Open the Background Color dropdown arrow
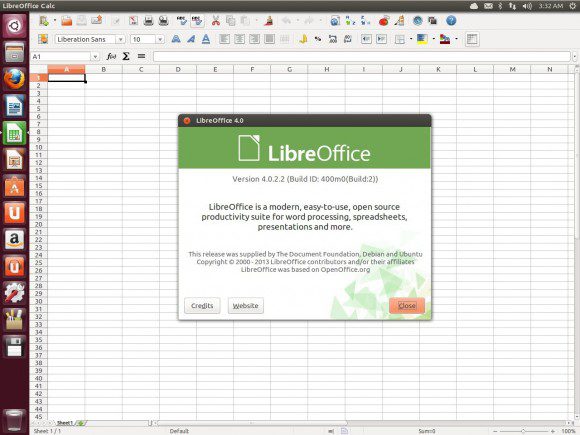This screenshot has width=580, height=435. coord(433,39)
